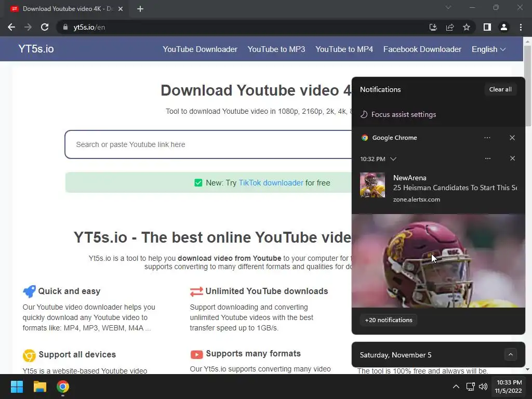Bookmark this tab with the star

click(467, 27)
